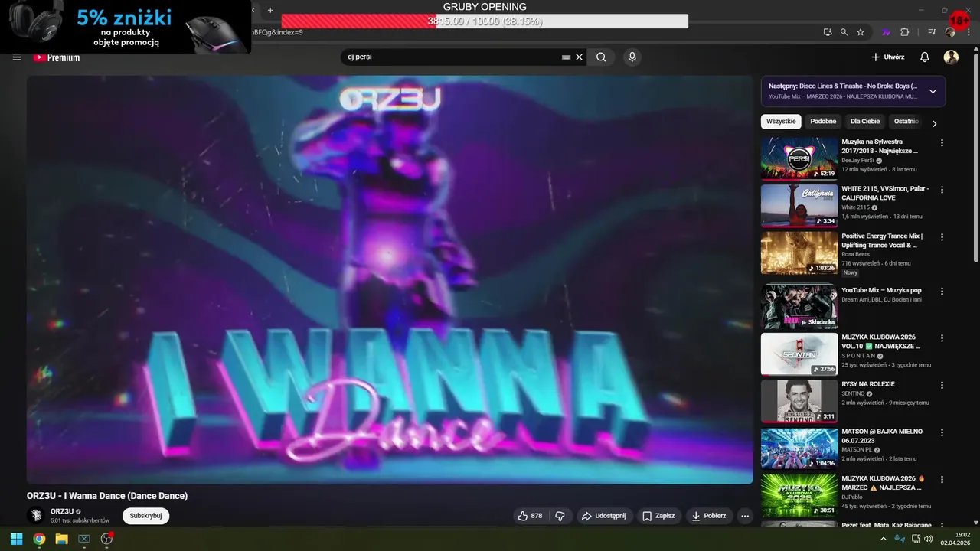The image size is (980, 551).
Task: Click the Chrome install app icon
Action: pos(828,32)
